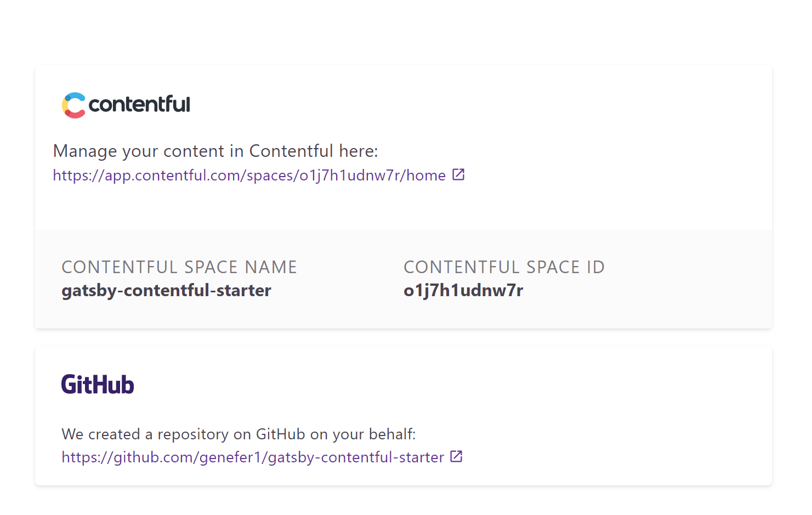Click the GitHub wordmark logo
Viewport: 812px width, 515px height.
[98, 384]
